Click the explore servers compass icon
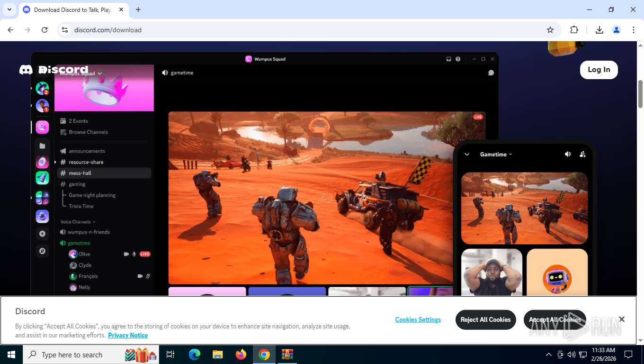The width and height of the screenshot is (644, 364). pyautogui.click(x=42, y=251)
